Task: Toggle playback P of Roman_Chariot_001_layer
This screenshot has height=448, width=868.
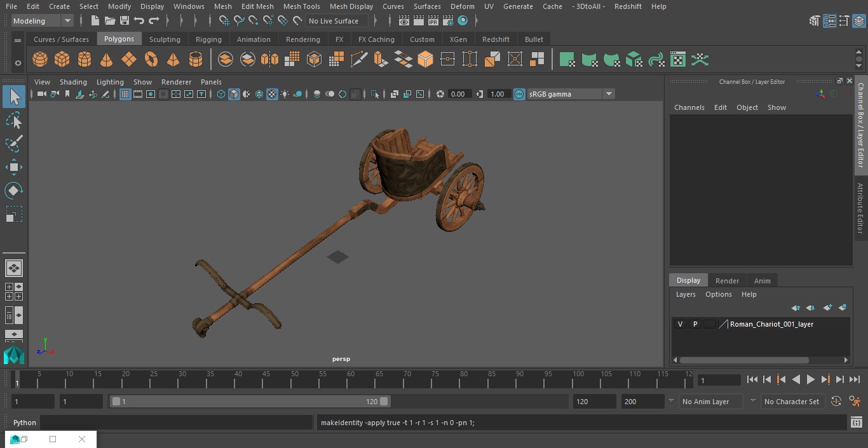Action: coord(695,324)
